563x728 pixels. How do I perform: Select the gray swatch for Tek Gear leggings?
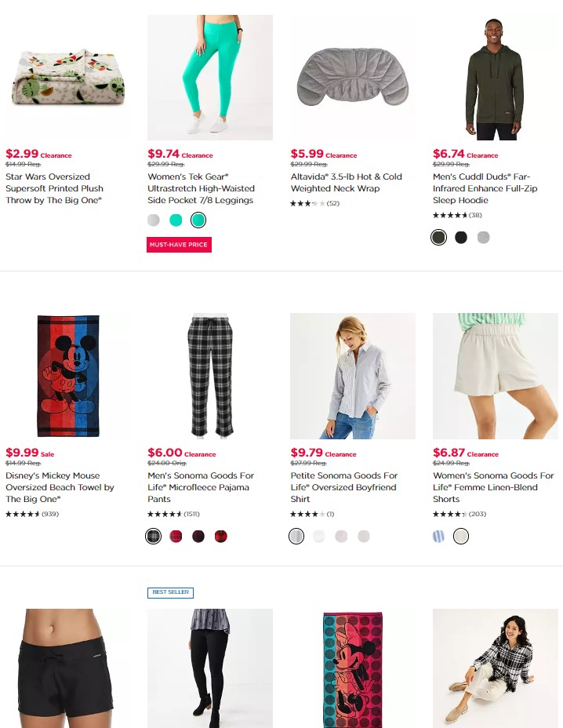(154, 220)
